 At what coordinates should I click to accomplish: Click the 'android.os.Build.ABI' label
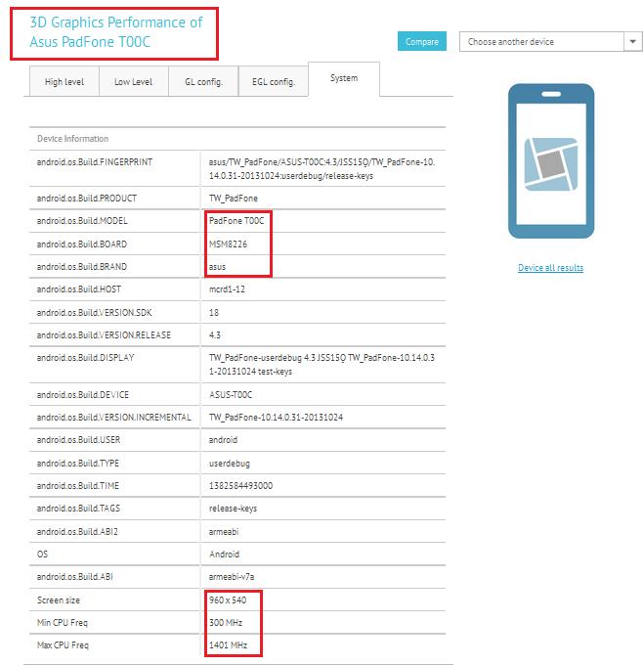point(74,576)
